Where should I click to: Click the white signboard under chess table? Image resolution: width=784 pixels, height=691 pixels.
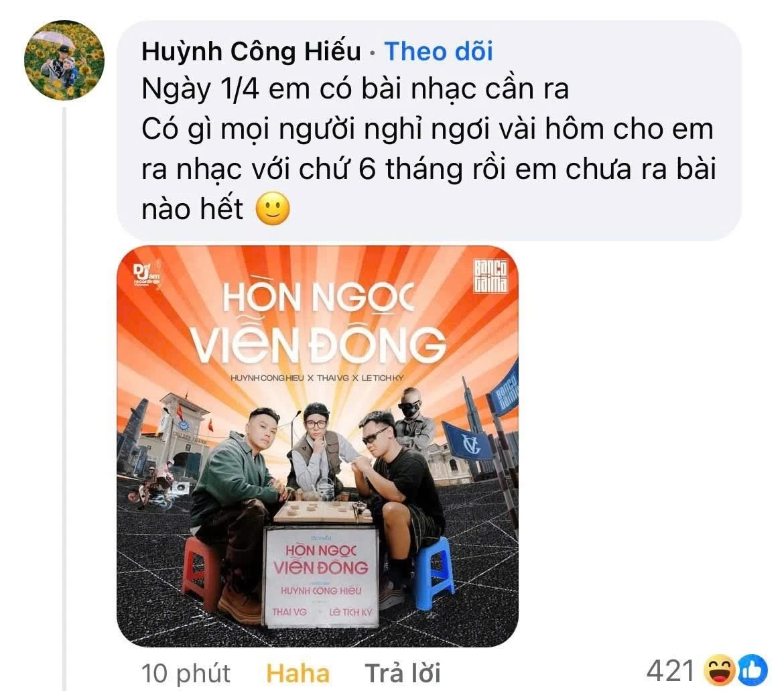(x=321, y=576)
